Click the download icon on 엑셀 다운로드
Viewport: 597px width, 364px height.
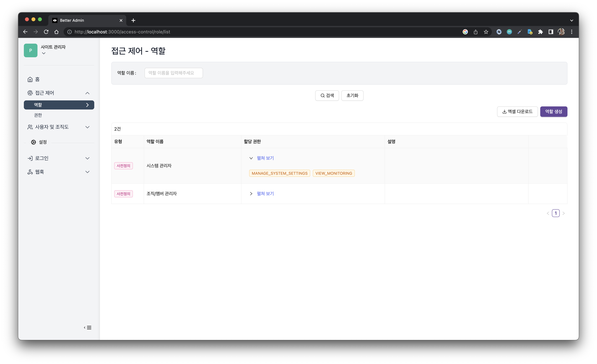(504, 112)
